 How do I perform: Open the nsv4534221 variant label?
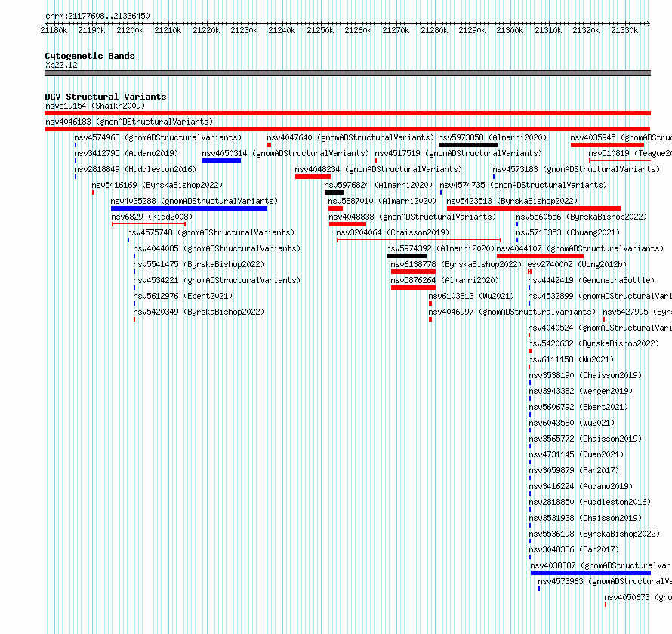(217, 280)
